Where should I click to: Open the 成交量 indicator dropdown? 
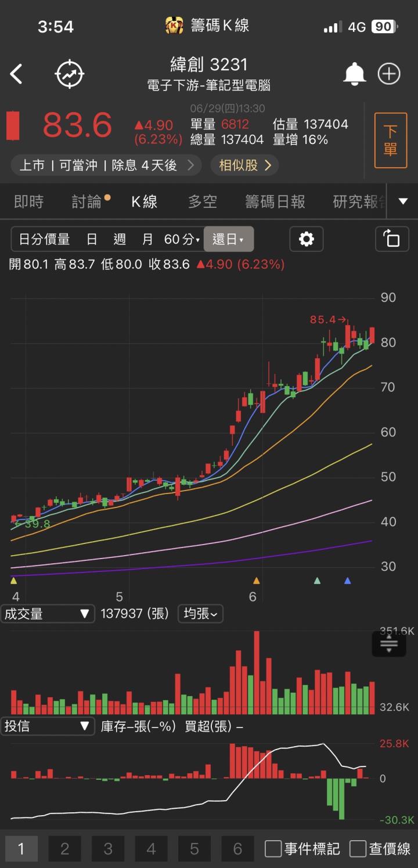(48, 614)
